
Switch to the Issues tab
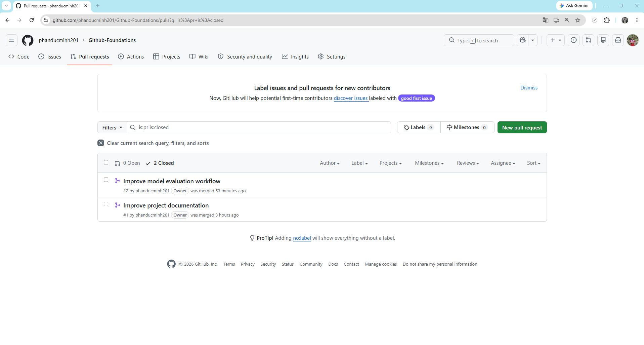(x=50, y=57)
